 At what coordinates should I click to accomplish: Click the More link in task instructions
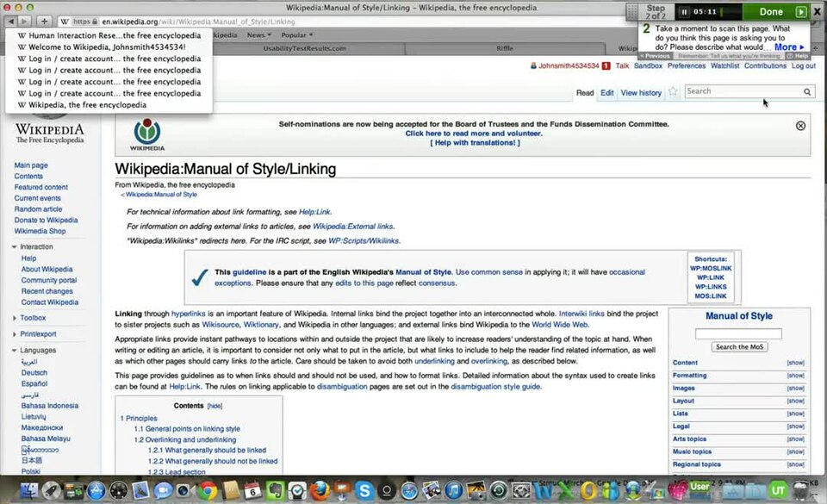click(789, 47)
